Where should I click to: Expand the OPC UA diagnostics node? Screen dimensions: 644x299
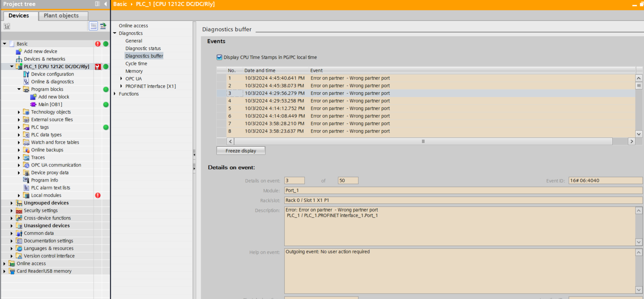(x=121, y=79)
